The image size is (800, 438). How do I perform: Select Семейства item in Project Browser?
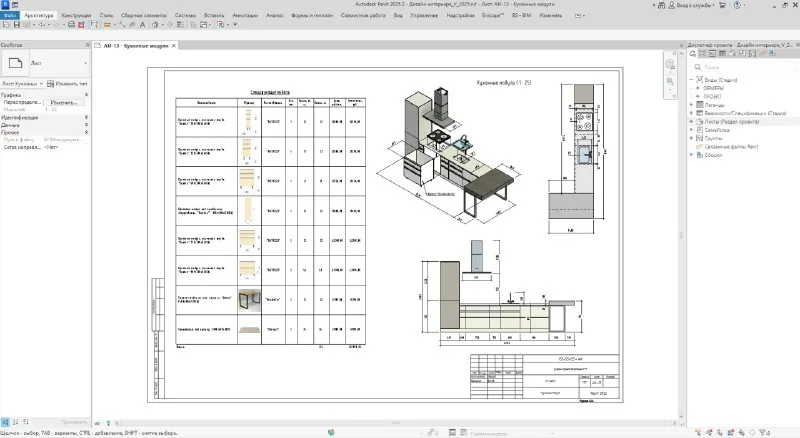717,130
